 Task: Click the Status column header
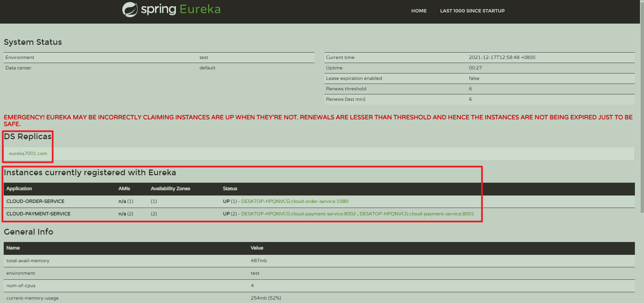click(230, 189)
